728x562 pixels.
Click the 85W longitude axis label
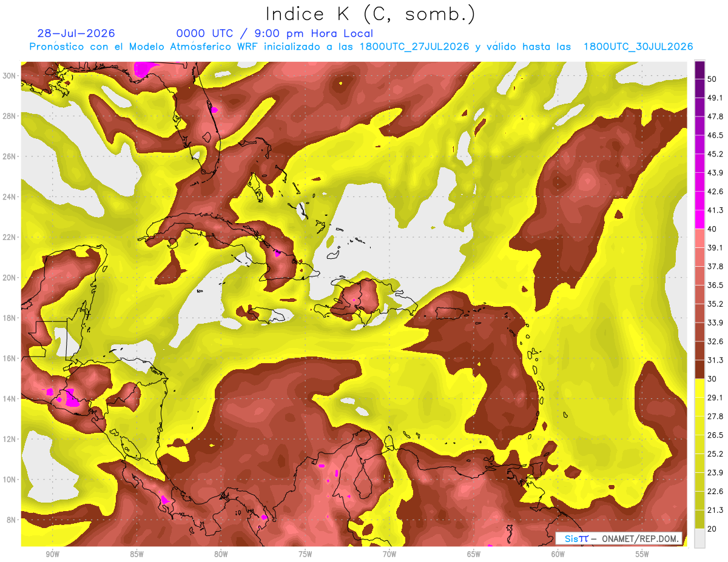click(136, 554)
